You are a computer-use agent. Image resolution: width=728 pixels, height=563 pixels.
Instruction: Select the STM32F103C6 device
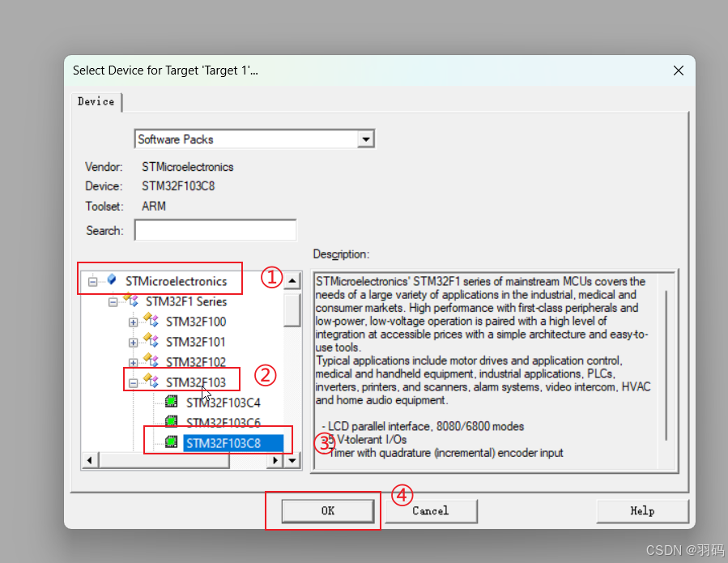click(224, 423)
